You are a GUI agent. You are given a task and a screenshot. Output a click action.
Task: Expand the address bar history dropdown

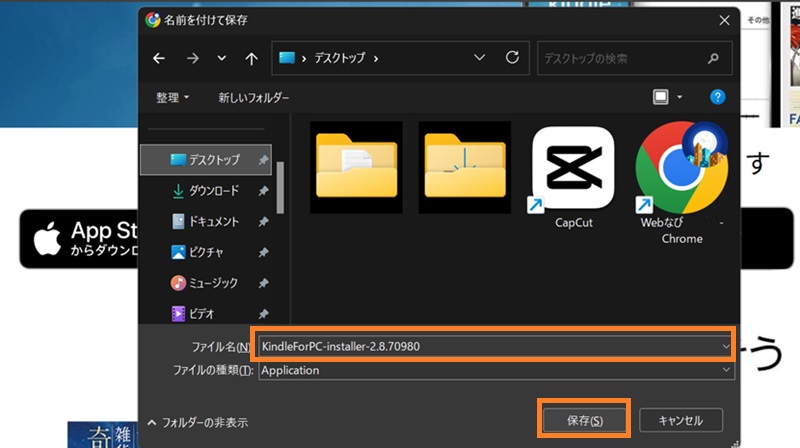479,58
